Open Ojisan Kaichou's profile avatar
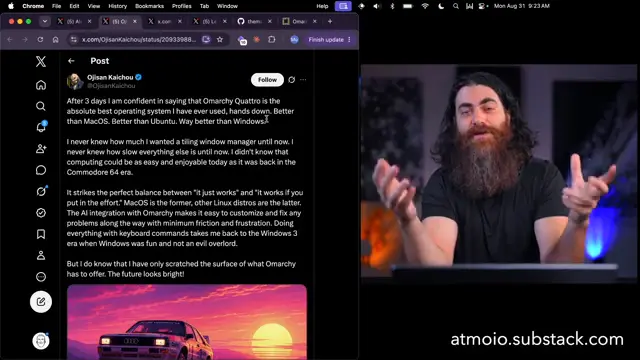This screenshot has width=640, height=360. (x=75, y=81)
